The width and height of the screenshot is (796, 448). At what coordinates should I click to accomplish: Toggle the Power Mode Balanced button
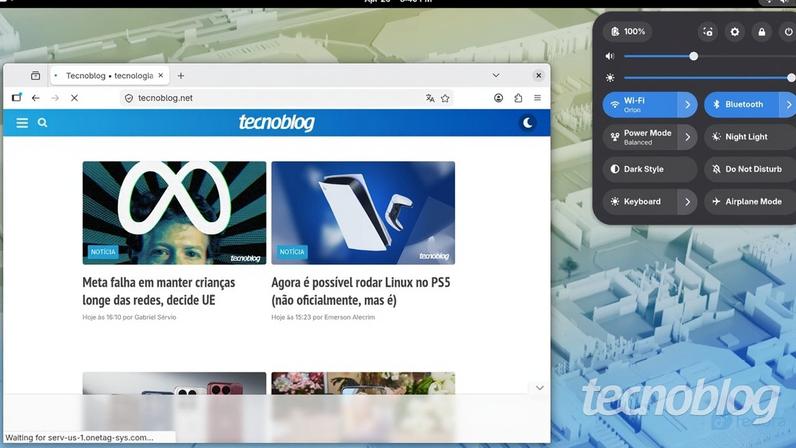[640, 137]
